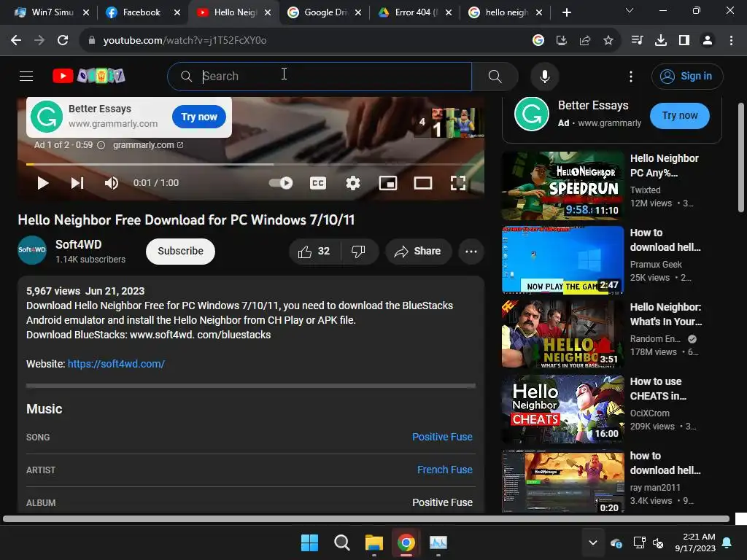Open Soft4WD channel avatar

pos(32,250)
